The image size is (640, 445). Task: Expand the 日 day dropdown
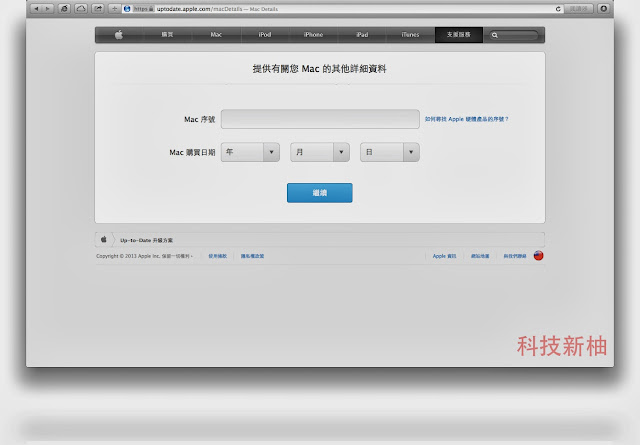(x=390, y=152)
